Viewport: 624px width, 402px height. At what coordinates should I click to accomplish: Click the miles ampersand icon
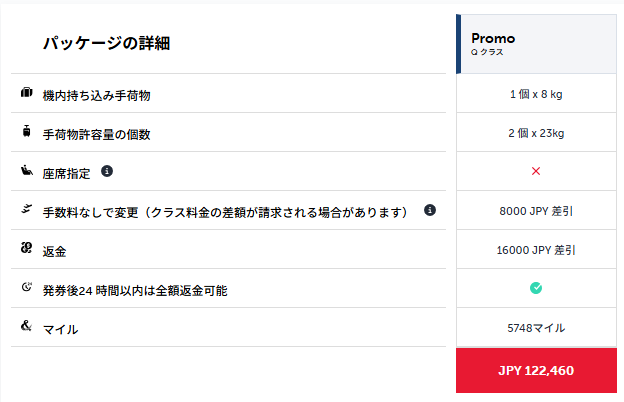27,326
